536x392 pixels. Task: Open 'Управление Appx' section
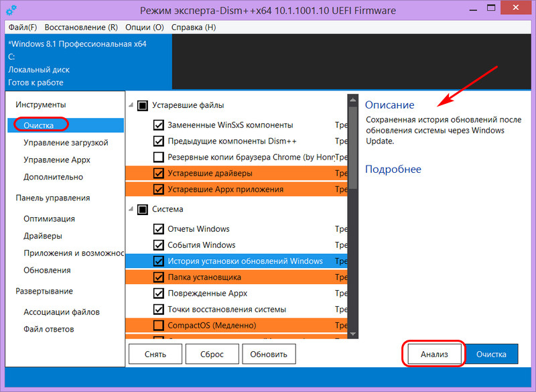click(x=57, y=159)
